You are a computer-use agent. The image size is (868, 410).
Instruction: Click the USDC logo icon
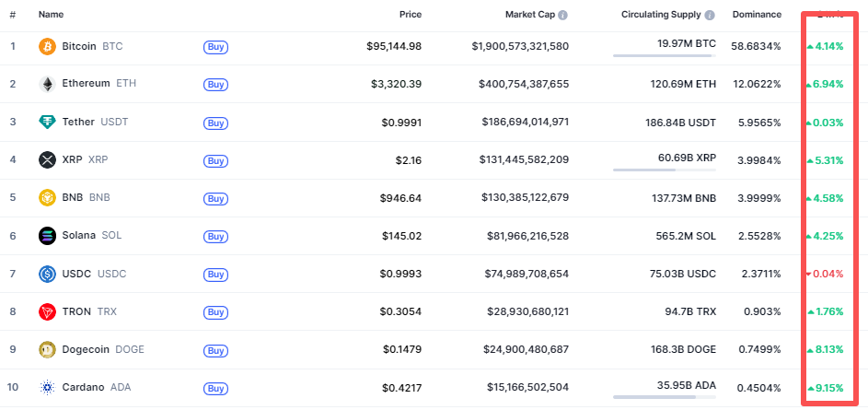47,274
